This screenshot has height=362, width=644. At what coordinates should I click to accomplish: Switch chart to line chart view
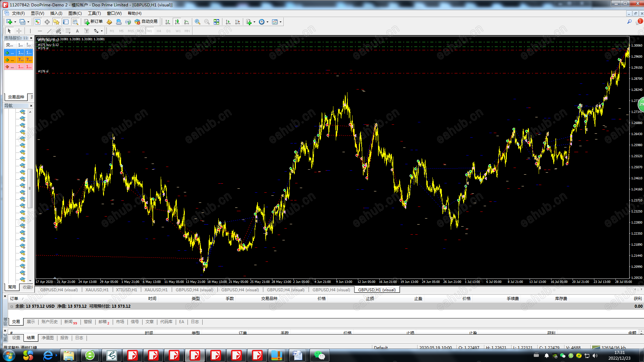pyautogui.click(x=186, y=22)
